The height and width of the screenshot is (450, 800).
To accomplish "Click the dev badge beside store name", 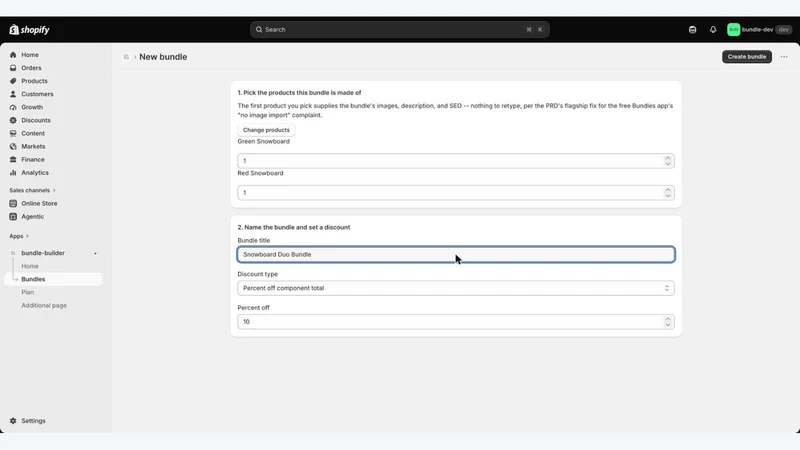I will (x=784, y=30).
